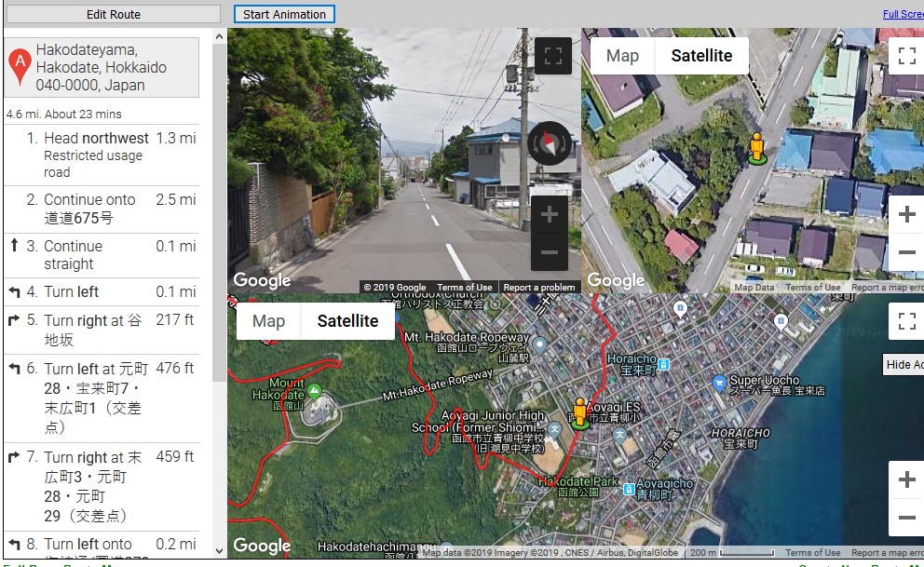Open Terms of Use on top-right map

coord(812,288)
